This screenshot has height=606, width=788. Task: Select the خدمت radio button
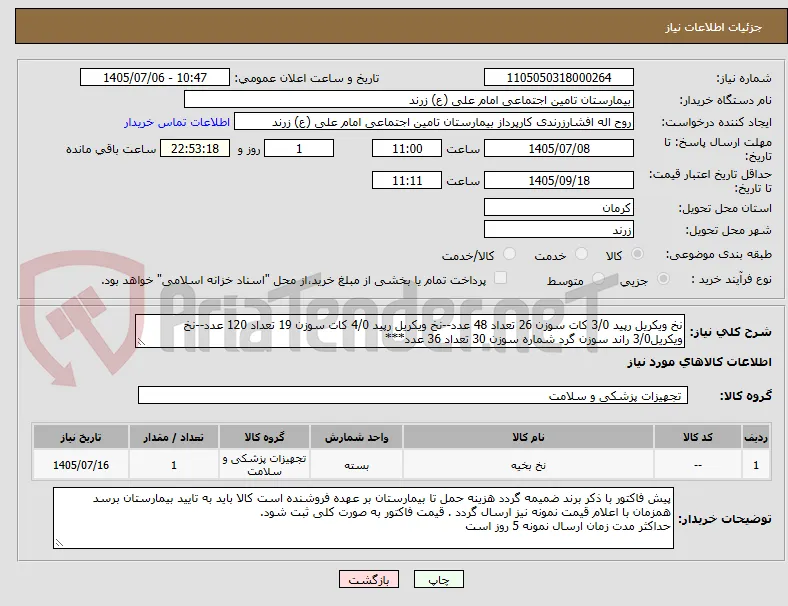[581, 254]
